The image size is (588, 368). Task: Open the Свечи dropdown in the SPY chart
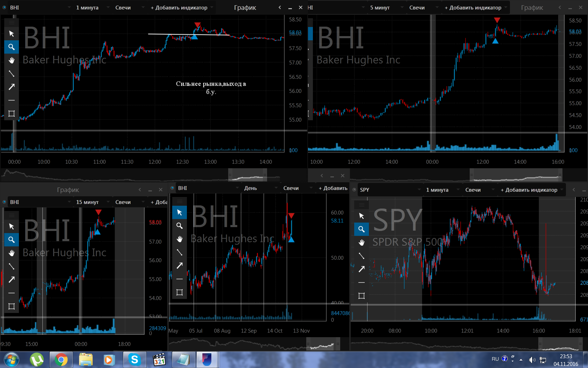(x=479, y=190)
